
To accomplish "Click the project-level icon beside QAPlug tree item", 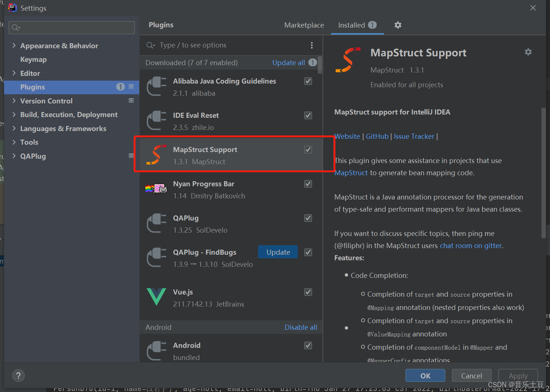I will coord(131,156).
